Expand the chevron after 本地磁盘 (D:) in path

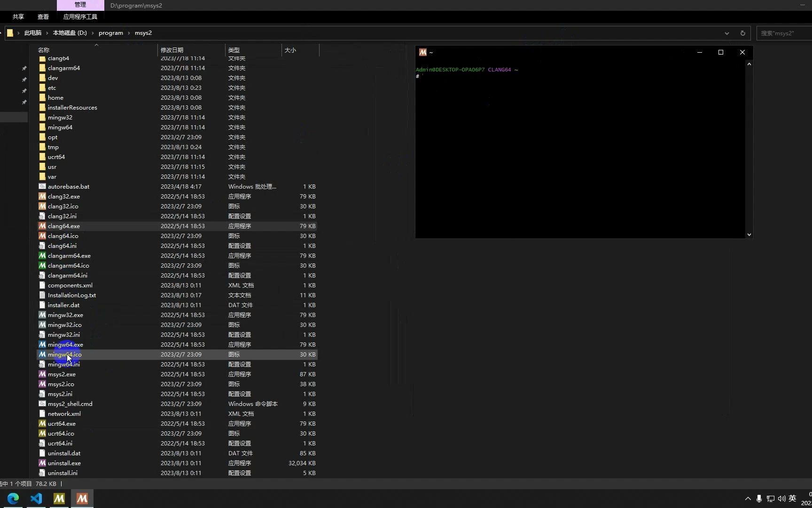[x=93, y=33]
